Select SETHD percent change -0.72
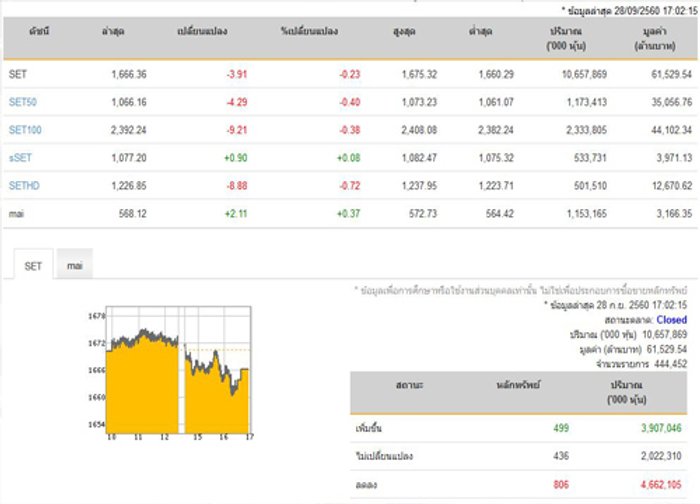The height and width of the screenshot is (504, 700). click(350, 185)
